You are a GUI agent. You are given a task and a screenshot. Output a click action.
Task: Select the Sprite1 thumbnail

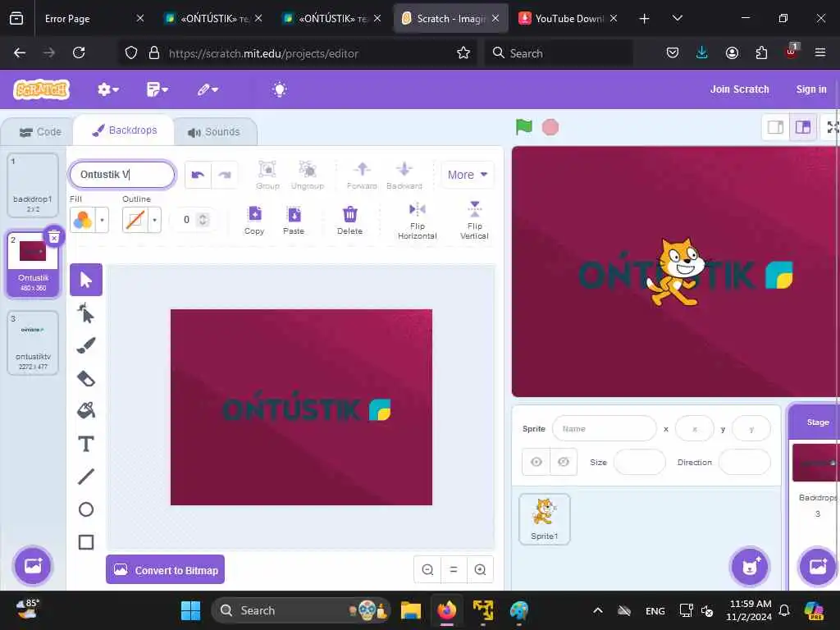(545, 519)
